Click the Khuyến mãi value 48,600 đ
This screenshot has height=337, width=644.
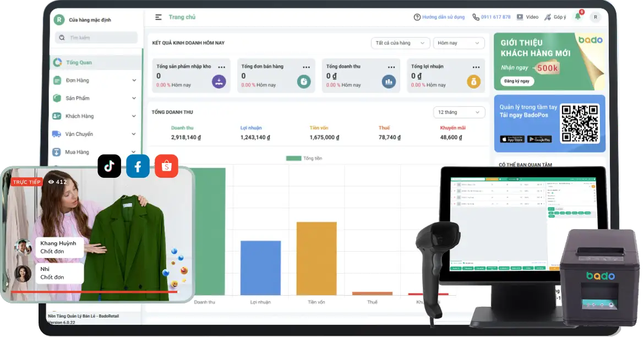(x=451, y=138)
